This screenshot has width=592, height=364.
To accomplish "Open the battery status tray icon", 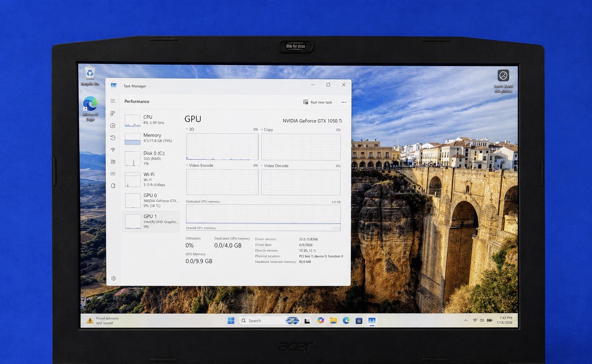I will (x=489, y=321).
